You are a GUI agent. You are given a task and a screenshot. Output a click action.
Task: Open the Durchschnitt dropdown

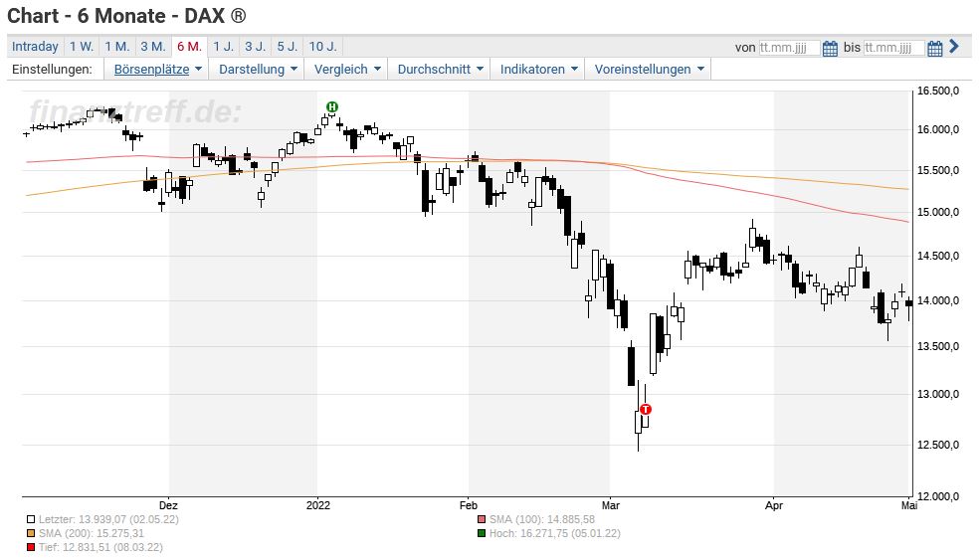pos(440,70)
